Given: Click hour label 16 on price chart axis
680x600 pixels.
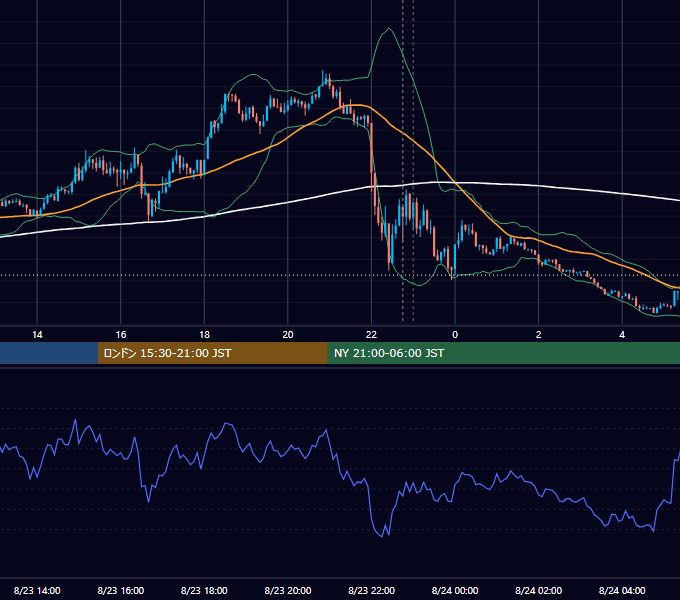Looking at the screenshot, I should (121, 335).
